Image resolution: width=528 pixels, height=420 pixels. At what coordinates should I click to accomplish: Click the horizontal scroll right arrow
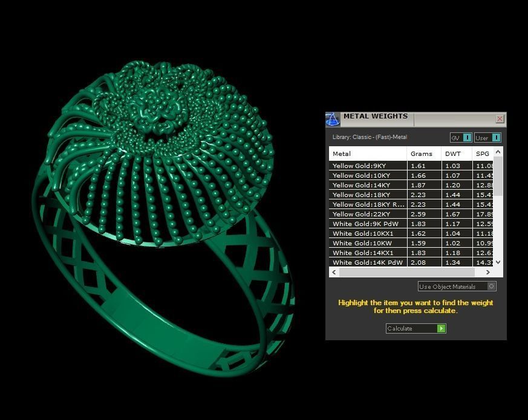(488, 272)
